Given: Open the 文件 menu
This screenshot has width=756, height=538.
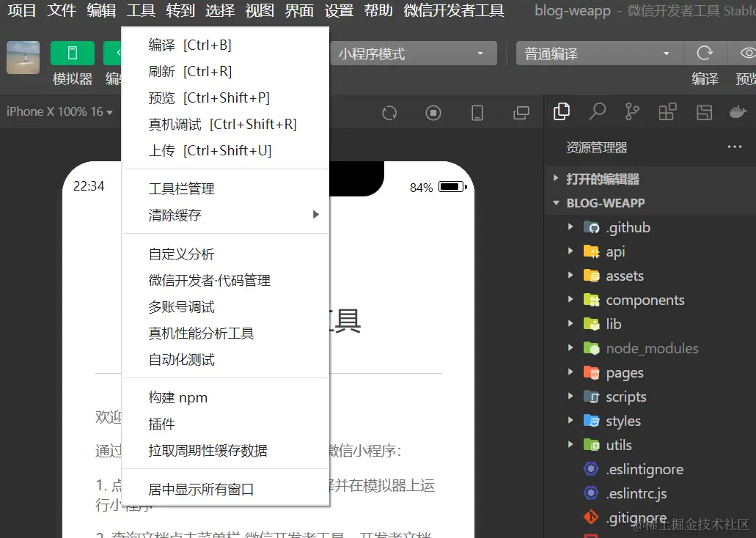Looking at the screenshot, I should coord(62,10).
